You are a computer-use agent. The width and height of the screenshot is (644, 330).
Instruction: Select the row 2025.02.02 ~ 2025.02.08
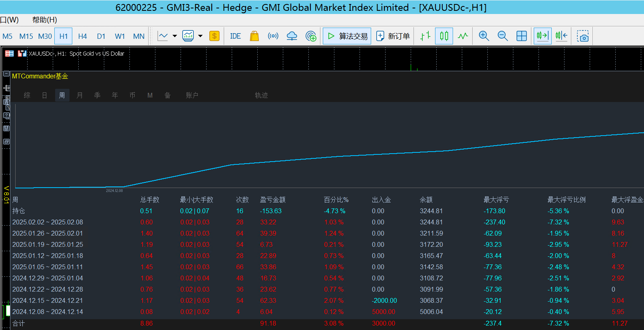point(48,222)
